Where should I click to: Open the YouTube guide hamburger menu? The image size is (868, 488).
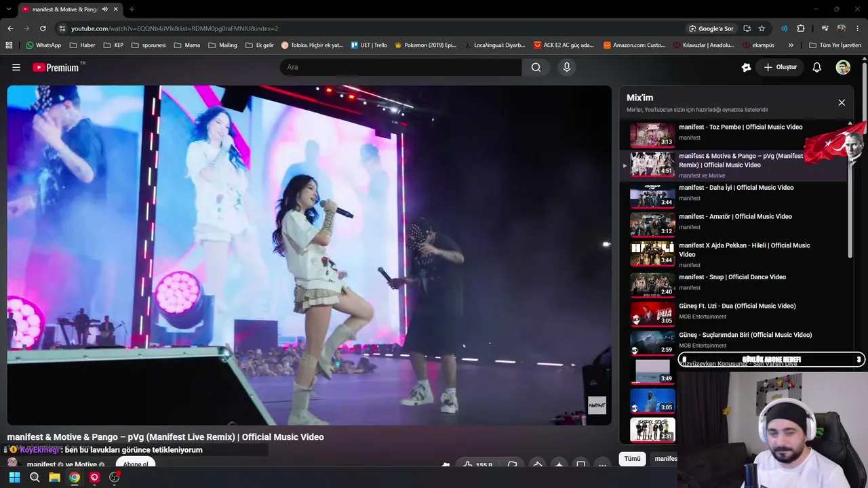[16, 67]
